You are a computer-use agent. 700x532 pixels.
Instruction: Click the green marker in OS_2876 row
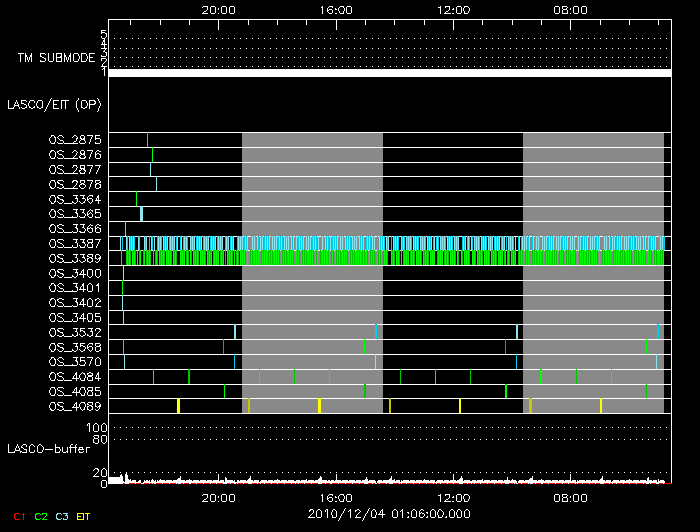(x=152, y=155)
